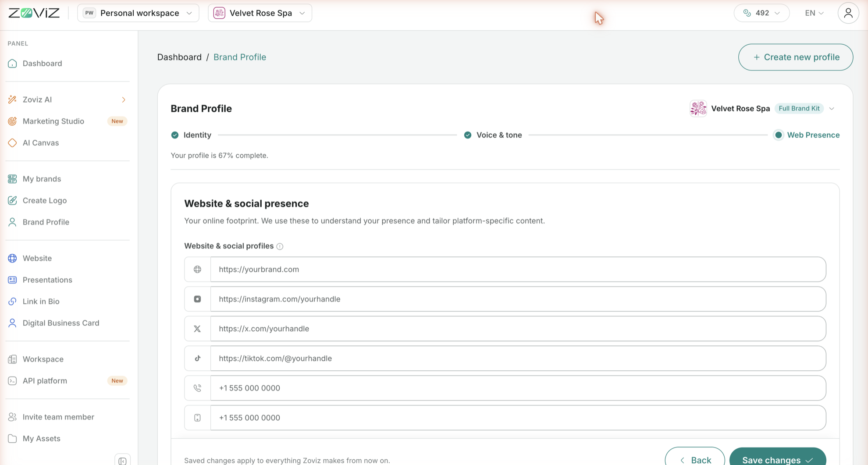Click the X handle URL input field
Screen dimensions: 868x465
(518, 329)
